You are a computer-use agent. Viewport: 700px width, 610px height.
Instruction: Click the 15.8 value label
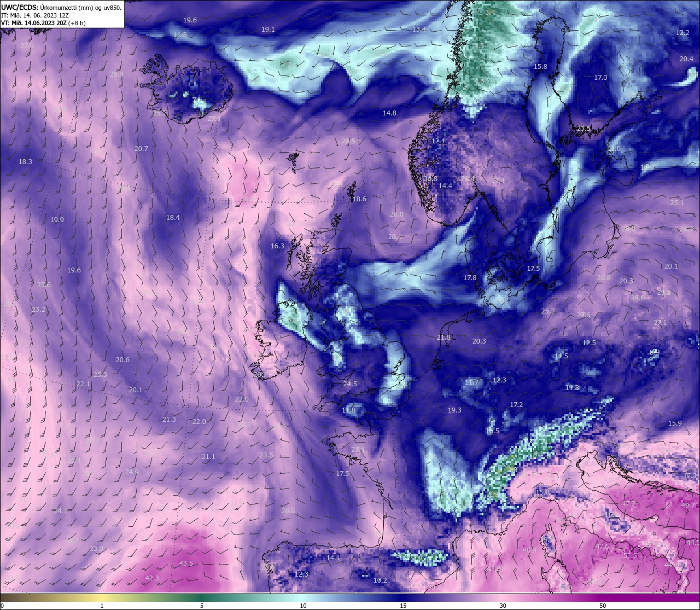540,66
